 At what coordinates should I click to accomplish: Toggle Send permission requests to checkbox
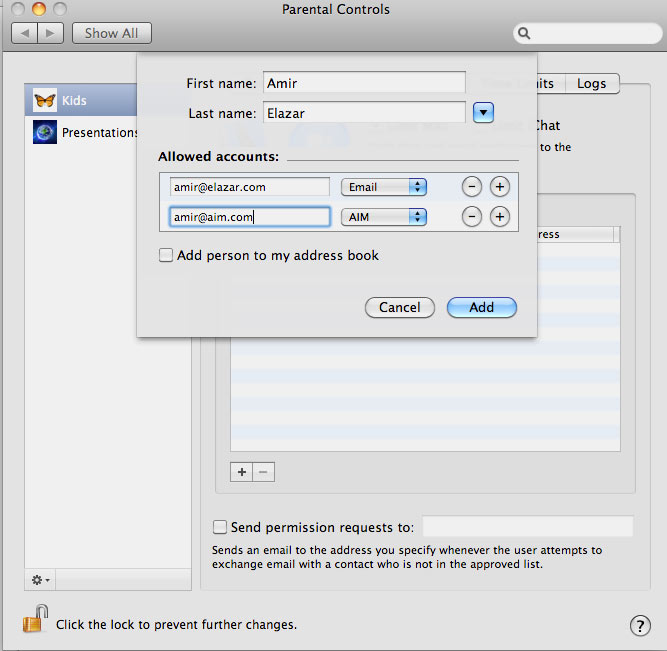pos(220,527)
